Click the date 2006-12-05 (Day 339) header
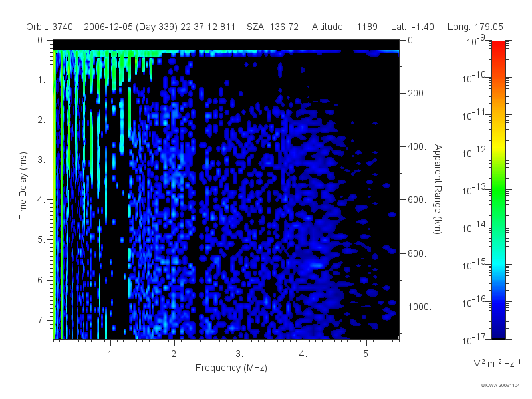Image resolution: width=532 pixels, height=399 pixels. click(130, 27)
